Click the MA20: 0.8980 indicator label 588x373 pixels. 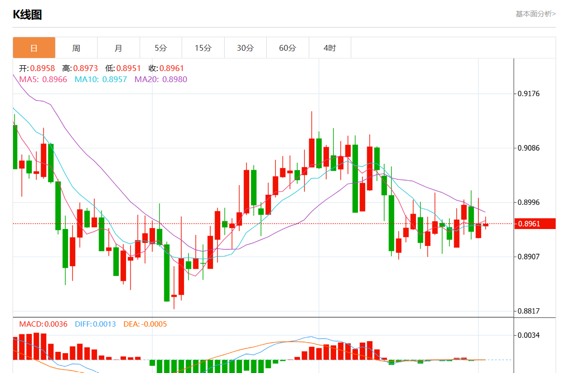[161, 79]
